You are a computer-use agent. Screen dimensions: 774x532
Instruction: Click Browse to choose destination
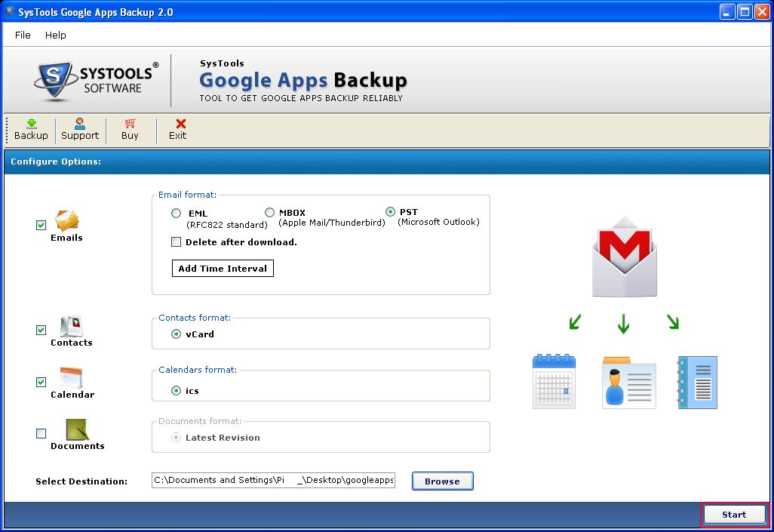(442, 481)
